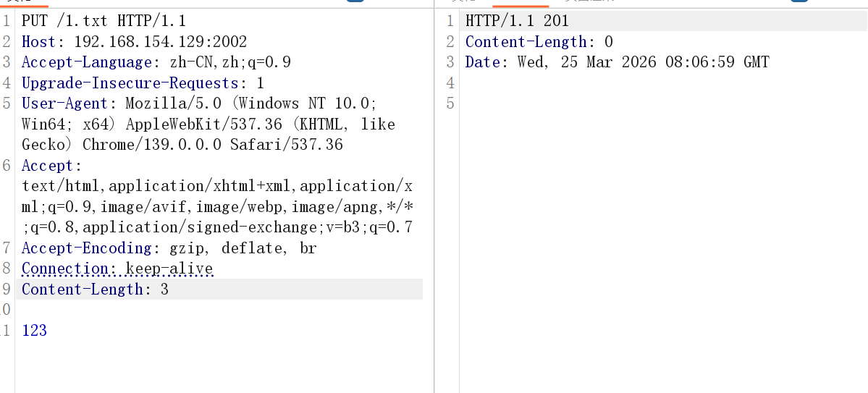This screenshot has width=868, height=393.
Task: Click the request line 'PUT /1.txt HTTP/1.1'
Action: coord(104,21)
